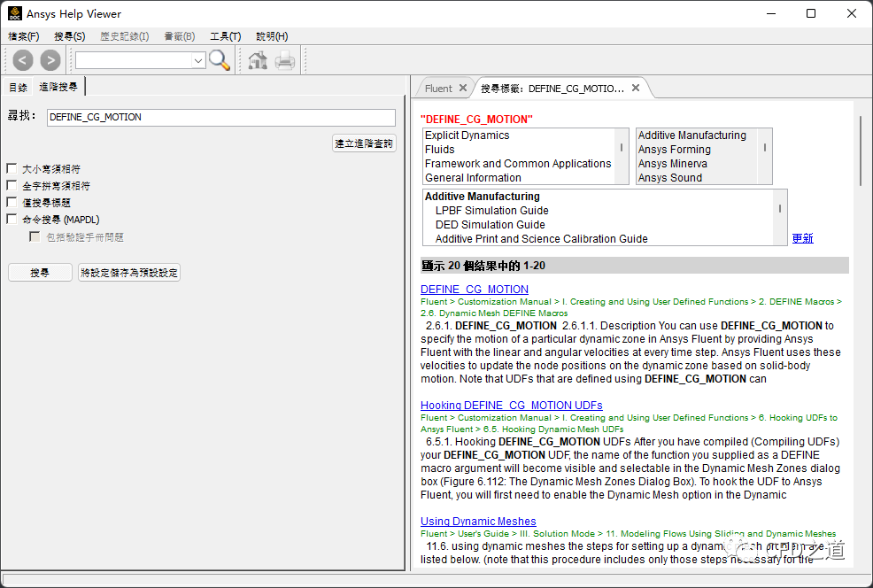Click the printer icon in toolbar

click(284, 60)
